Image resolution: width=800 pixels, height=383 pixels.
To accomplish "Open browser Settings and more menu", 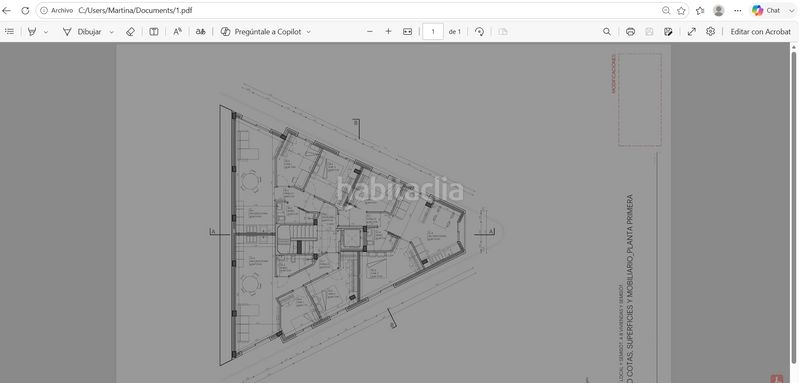I will click(738, 10).
